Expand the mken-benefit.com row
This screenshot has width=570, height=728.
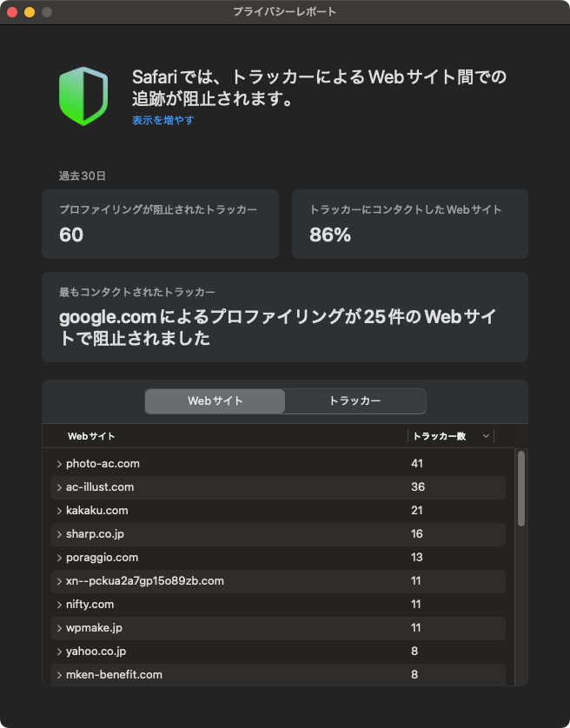pos(59,675)
